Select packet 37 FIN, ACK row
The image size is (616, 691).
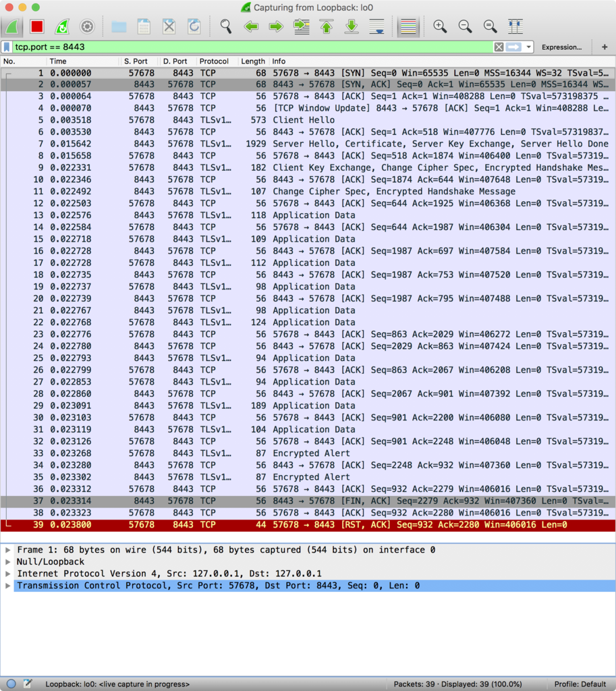308,501
